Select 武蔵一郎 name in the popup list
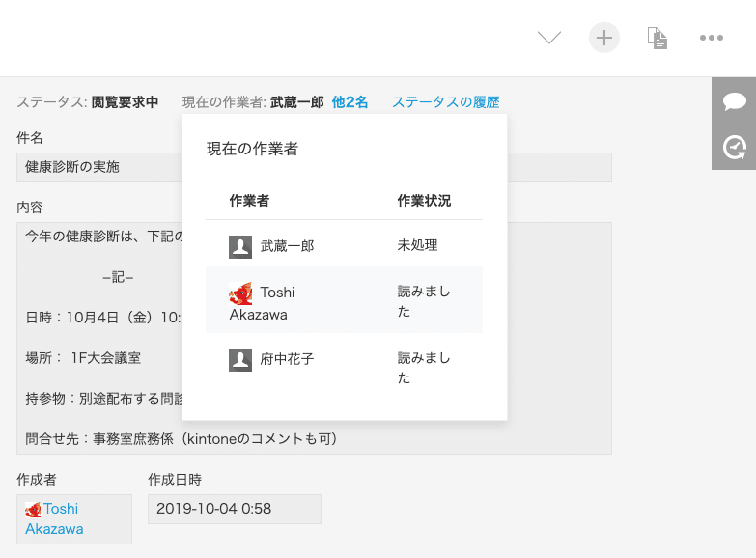The width and height of the screenshot is (756, 558). 287,246
